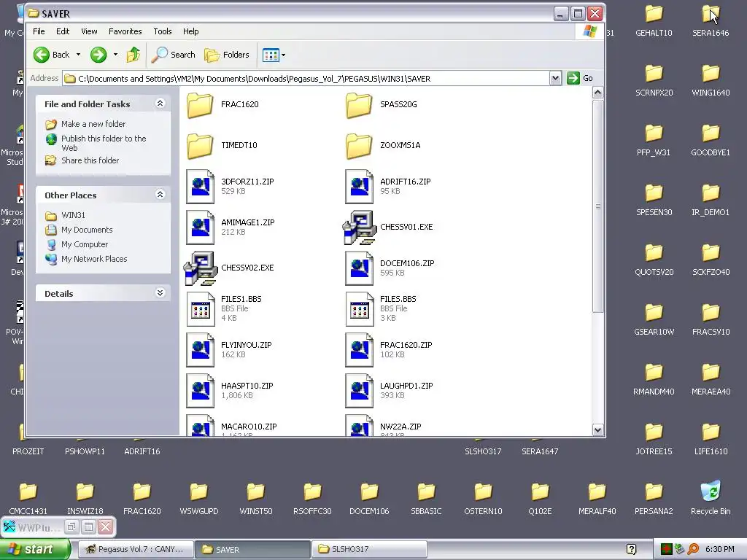Image resolution: width=747 pixels, height=560 pixels.
Task: Click Make a new folder
Action: click(x=93, y=124)
